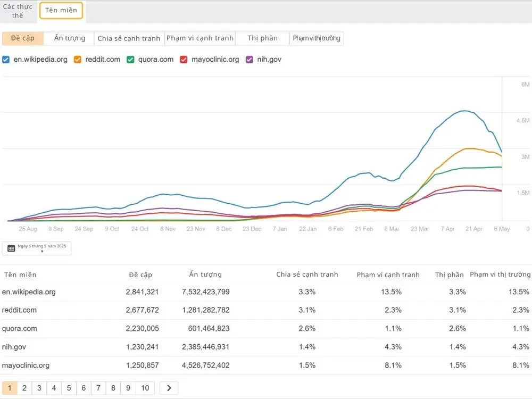The image size is (532, 399).
Task: Toggle mayoclinic.org series checkbox
Action: tap(184, 60)
